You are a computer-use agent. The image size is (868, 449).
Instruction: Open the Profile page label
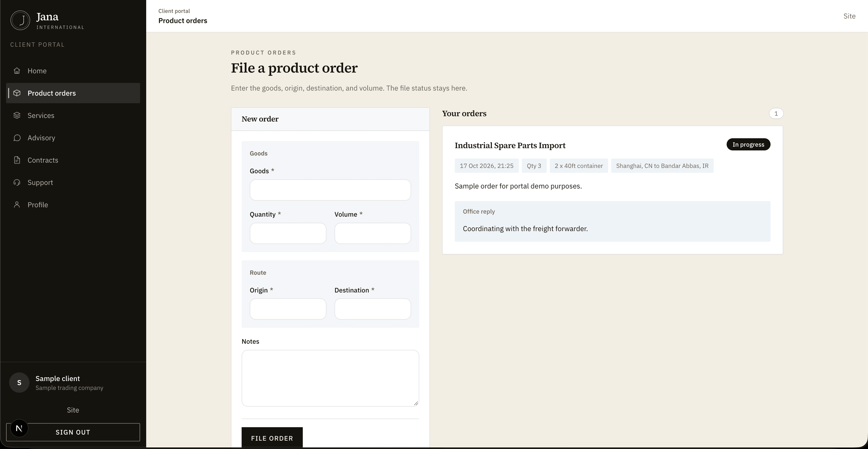coord(38,204)
